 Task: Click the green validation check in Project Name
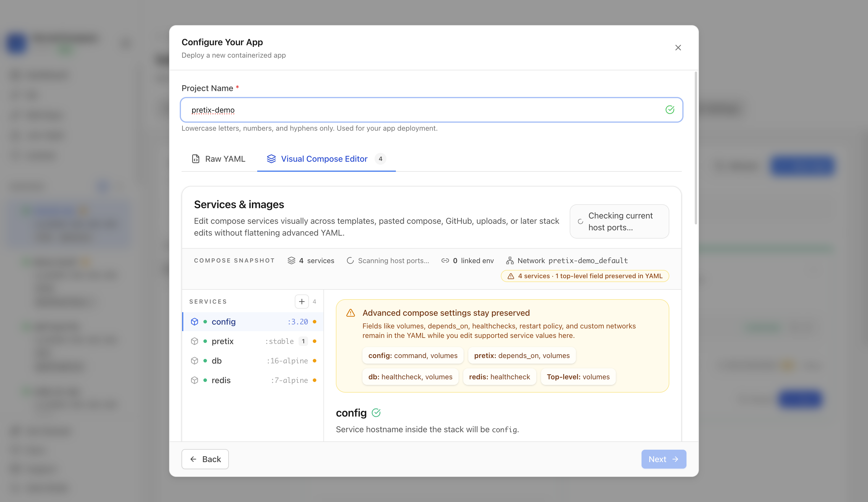pos(670,110)
